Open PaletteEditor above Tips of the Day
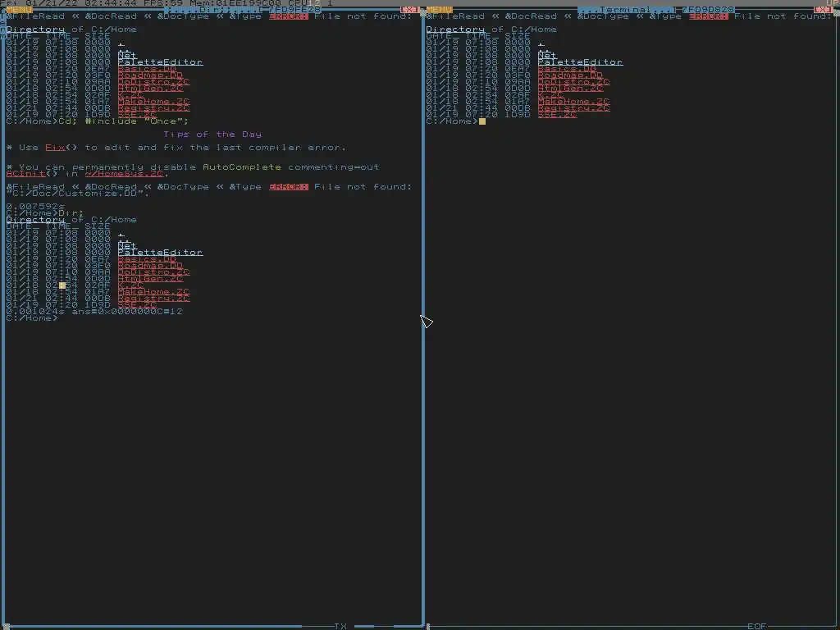The height and width of the screenshot is (630, 840). click(160, 62)
